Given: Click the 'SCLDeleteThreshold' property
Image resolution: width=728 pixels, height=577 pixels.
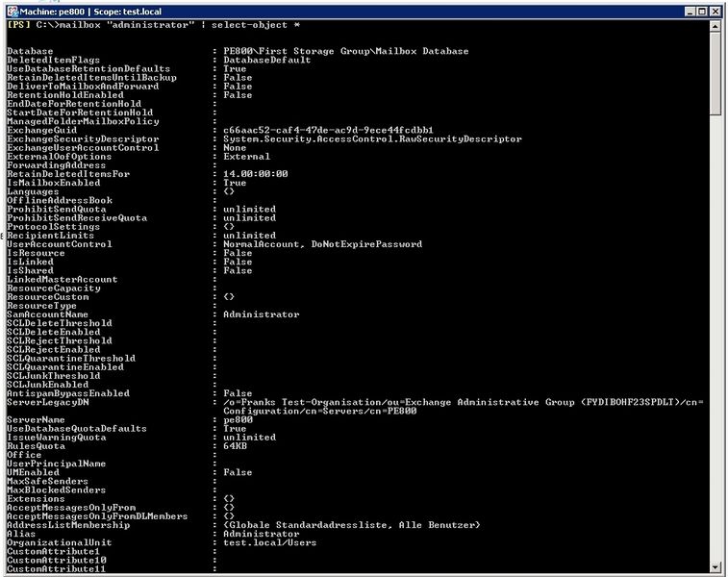Looking at the screenshot, I should pos(60,323).
